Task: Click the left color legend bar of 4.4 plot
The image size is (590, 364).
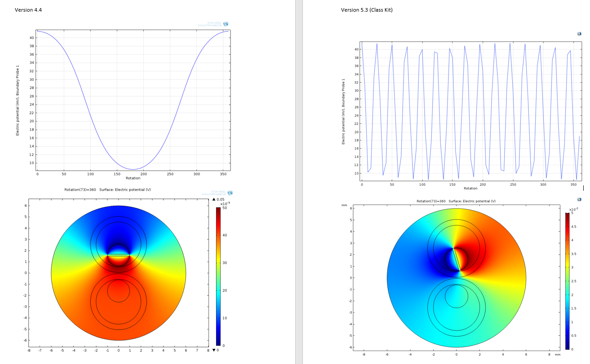Action: point(218,276)
